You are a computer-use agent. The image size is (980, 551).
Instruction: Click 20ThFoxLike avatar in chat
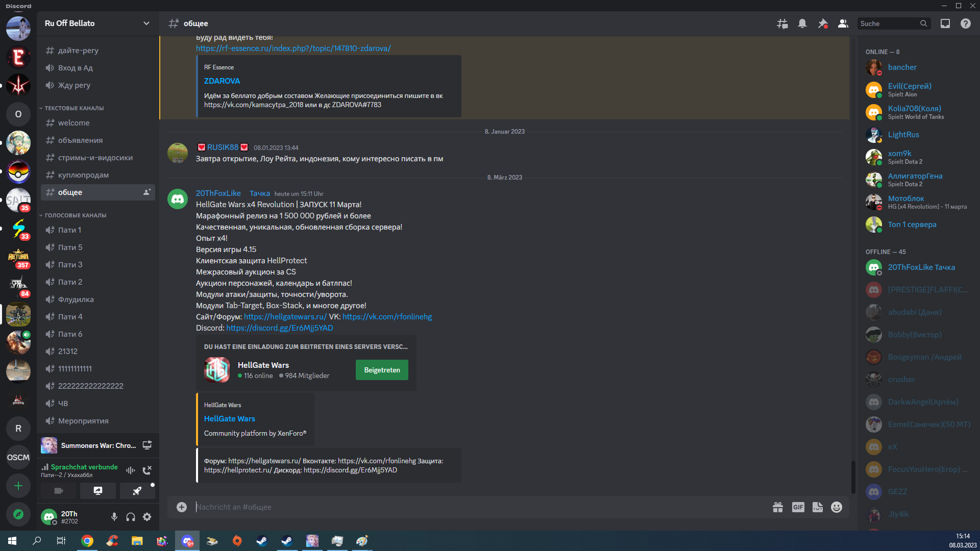click(178, 199)
